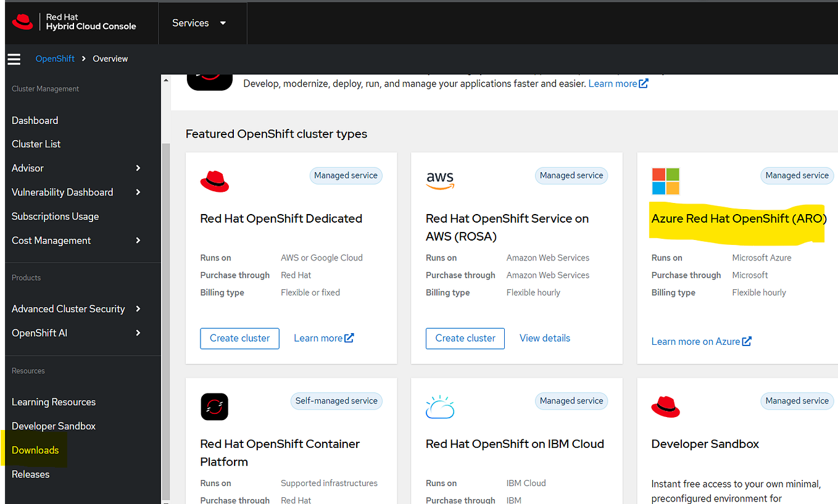Click the external link icon next to top Learn more

[x=644, y=83]
